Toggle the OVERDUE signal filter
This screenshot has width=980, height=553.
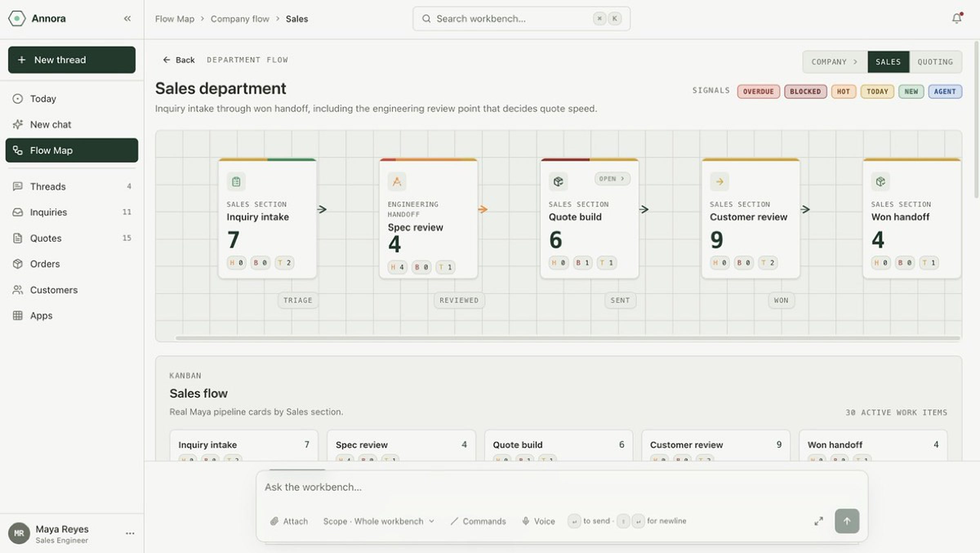point(758,91)
